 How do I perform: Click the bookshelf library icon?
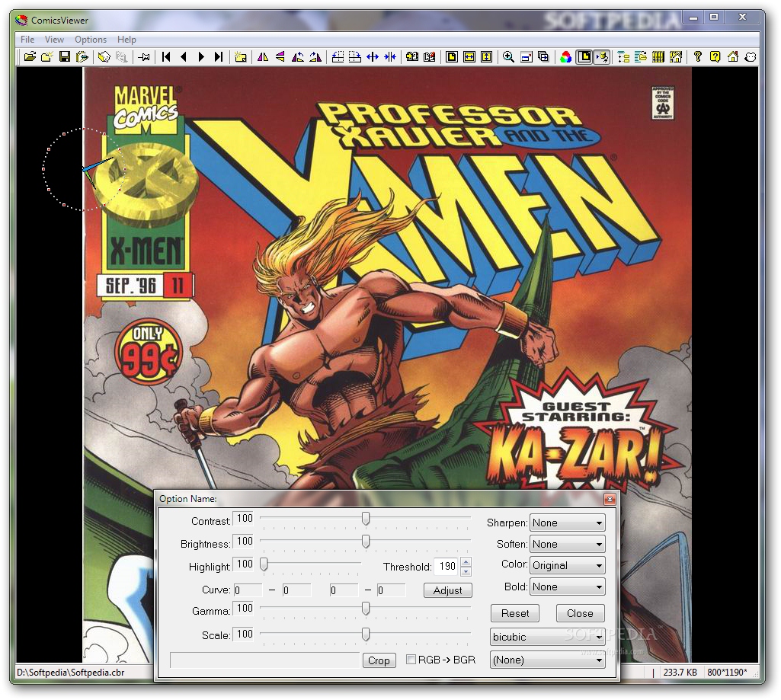[658, 57]
